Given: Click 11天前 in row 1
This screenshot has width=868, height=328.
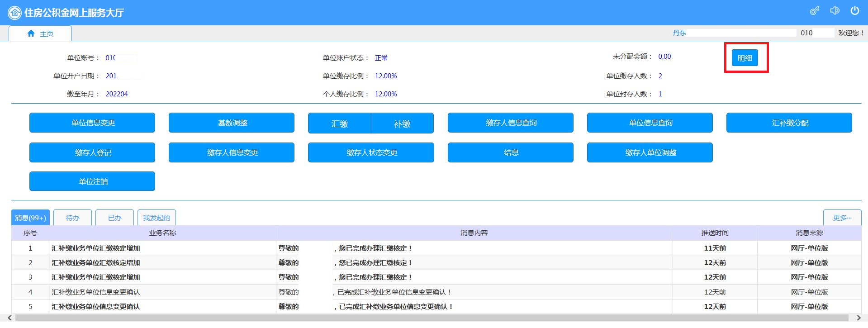Looking at the screenshot, I should 715,248.
